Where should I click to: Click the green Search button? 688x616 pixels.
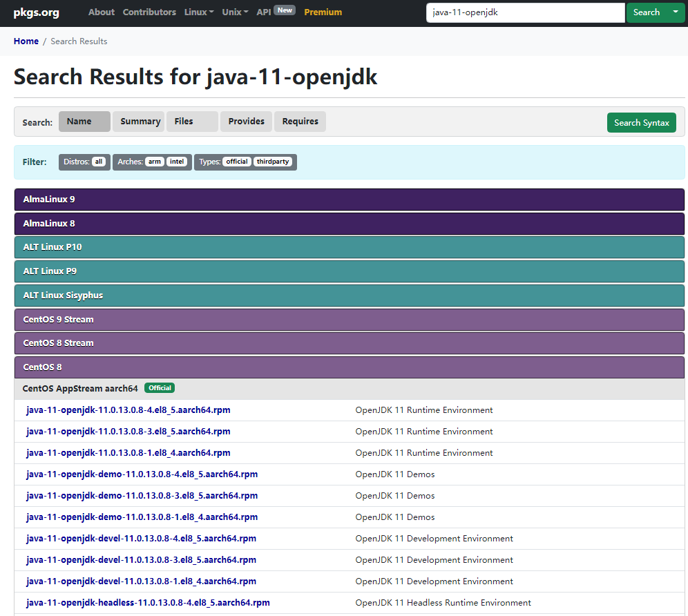coord(647,12)
